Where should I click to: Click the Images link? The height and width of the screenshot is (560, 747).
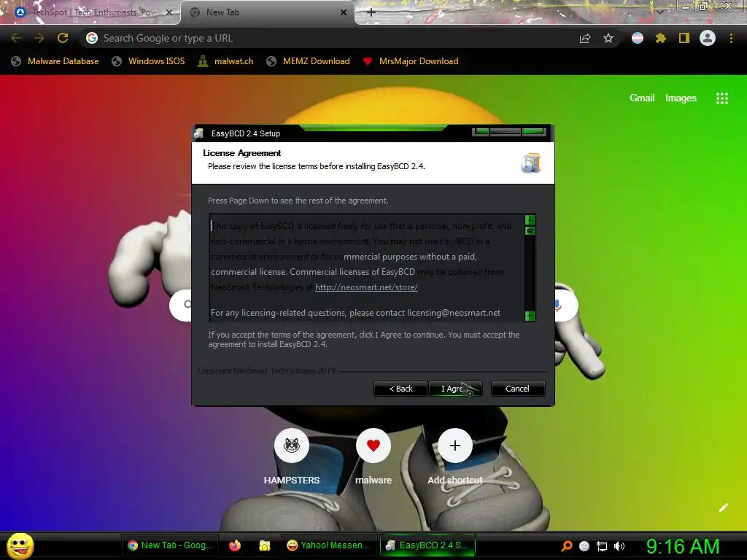(x=681, y=98)
